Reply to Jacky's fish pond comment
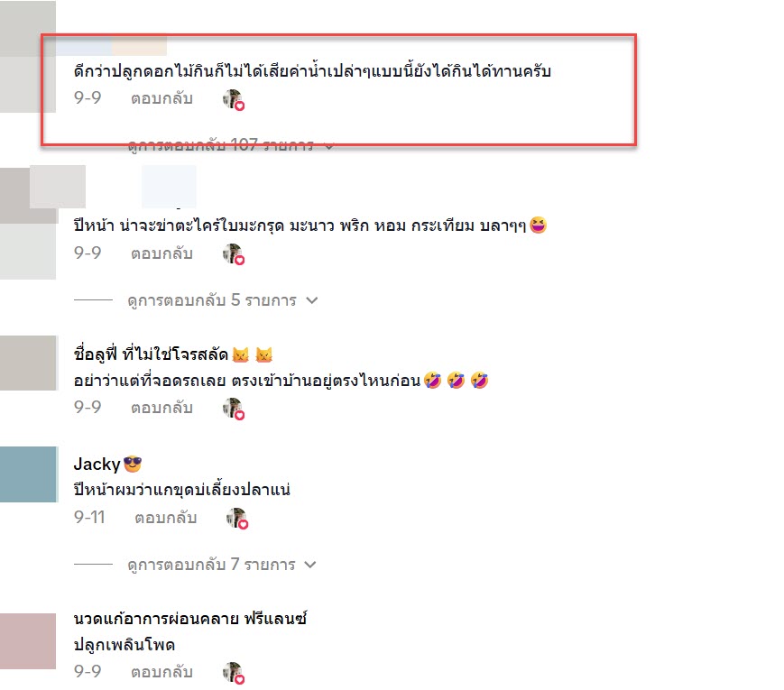The height and width of the screenshot is (690, 784). [x=165, y=518]
